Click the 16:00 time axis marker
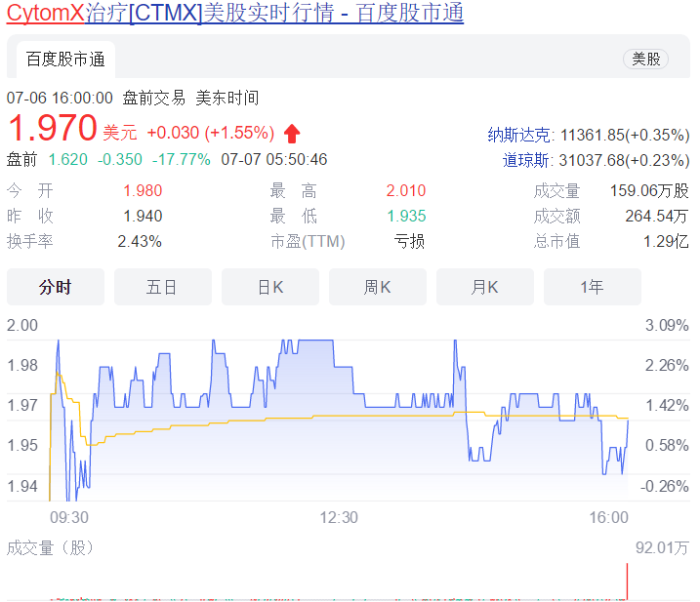Viewport: 700px width, 602px height. (610, 517)
